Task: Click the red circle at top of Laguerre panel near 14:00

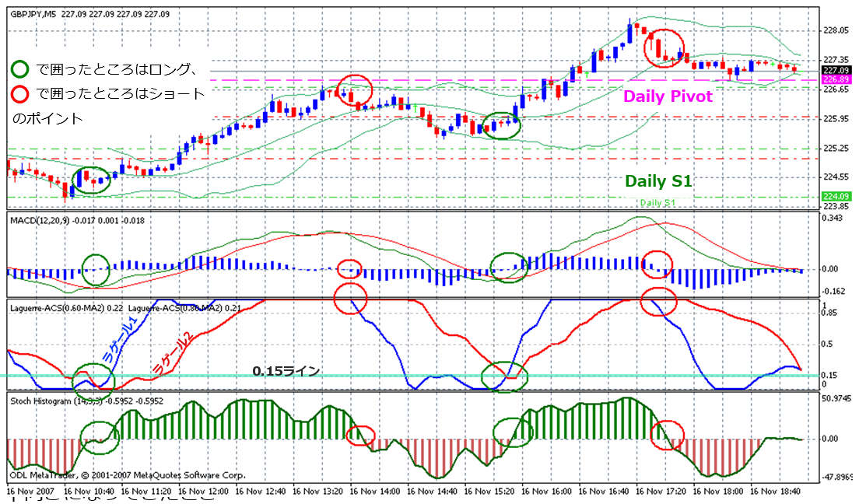Action: [x=350, y=297]
